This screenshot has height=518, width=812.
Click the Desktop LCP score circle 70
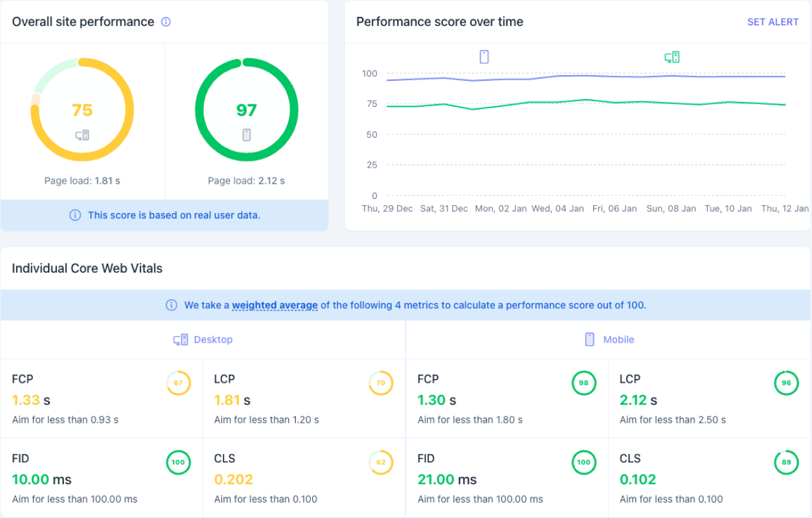381,383
